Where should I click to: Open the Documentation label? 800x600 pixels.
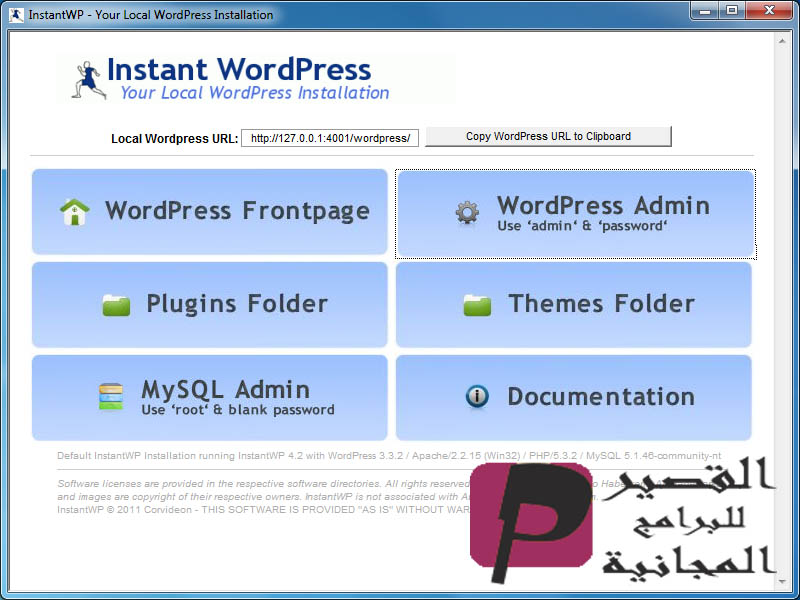[601, 396]
